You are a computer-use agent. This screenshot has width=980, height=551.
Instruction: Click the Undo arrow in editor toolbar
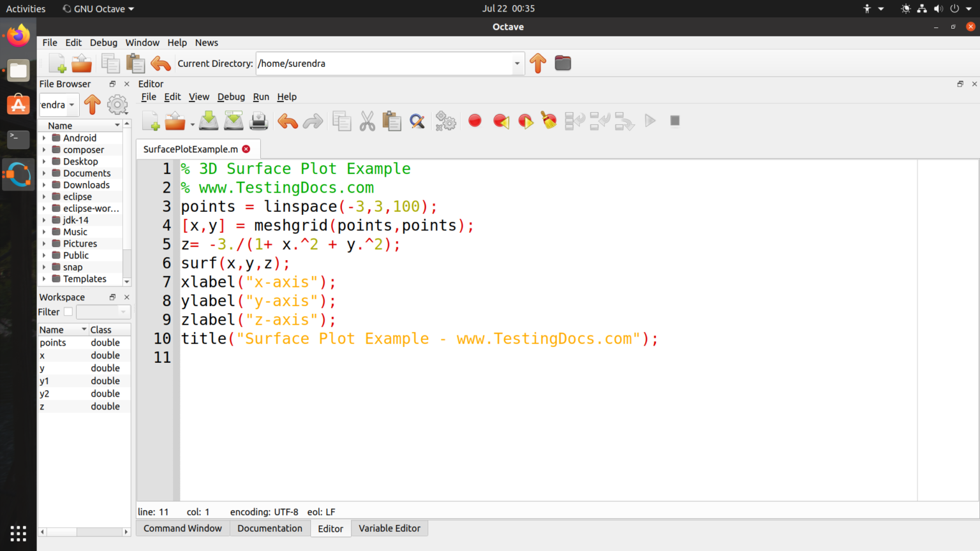288,121
